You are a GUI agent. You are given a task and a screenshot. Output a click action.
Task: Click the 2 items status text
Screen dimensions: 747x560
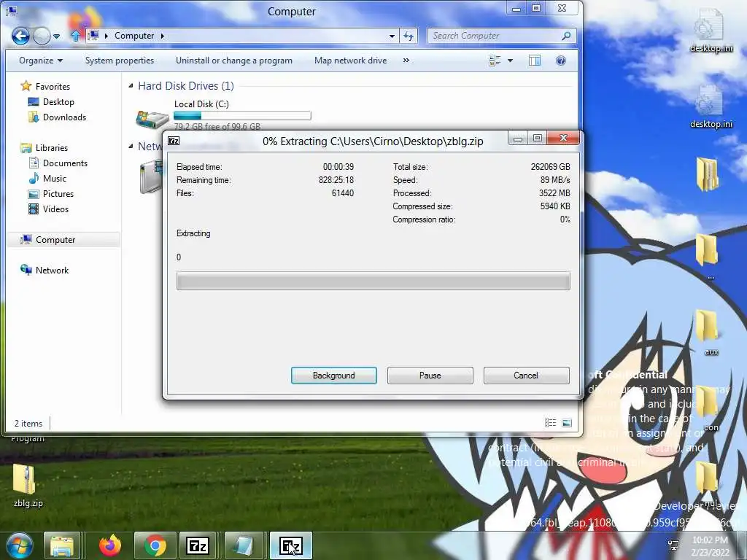[x=28, y=424]
